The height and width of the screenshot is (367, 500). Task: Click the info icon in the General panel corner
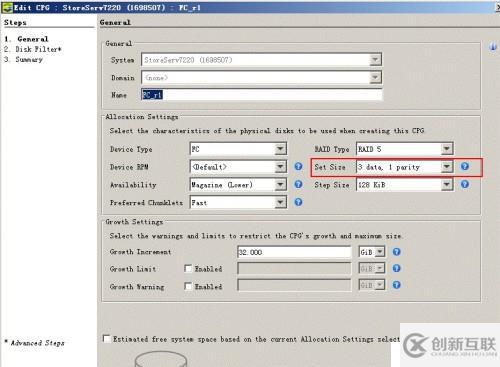[x=493, y=47]
